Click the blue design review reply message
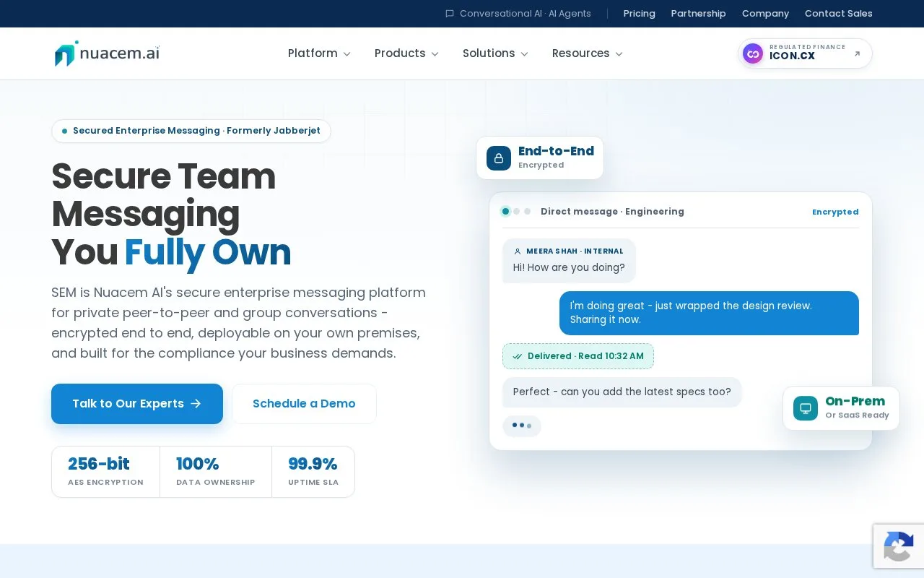The width and height of the screenshot is (924, 578). coord(709,313)
